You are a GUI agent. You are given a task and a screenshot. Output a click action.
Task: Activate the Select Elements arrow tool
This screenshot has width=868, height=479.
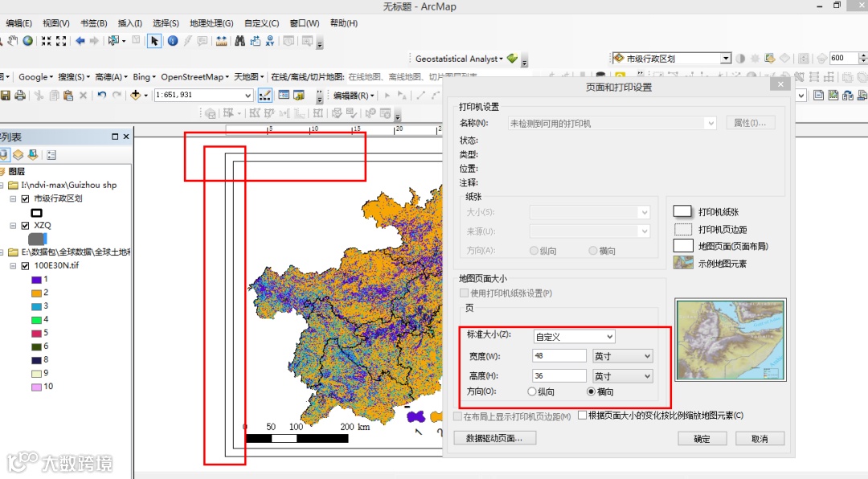tap(154, 41)
